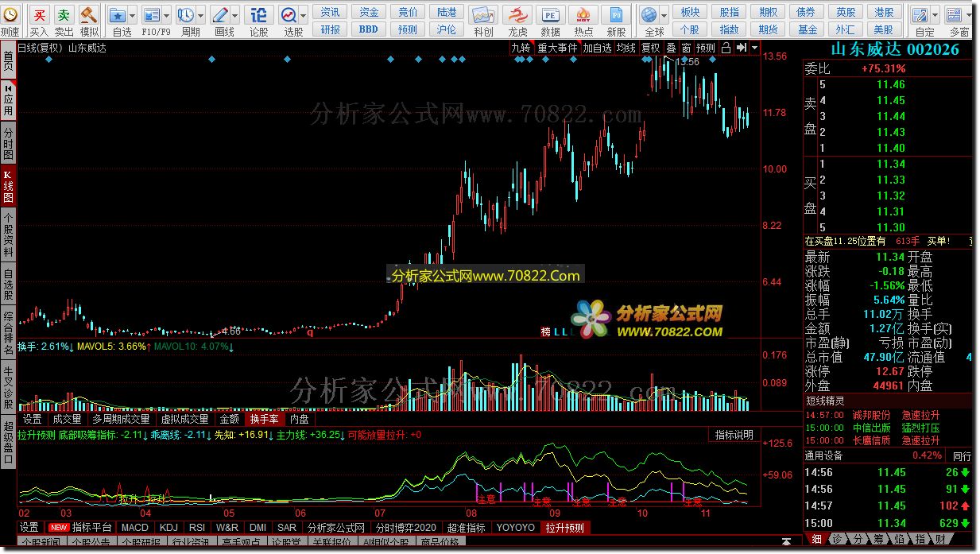Open the F10/F9 info icon
Screen dimensions: 980x554
point(151,15)
